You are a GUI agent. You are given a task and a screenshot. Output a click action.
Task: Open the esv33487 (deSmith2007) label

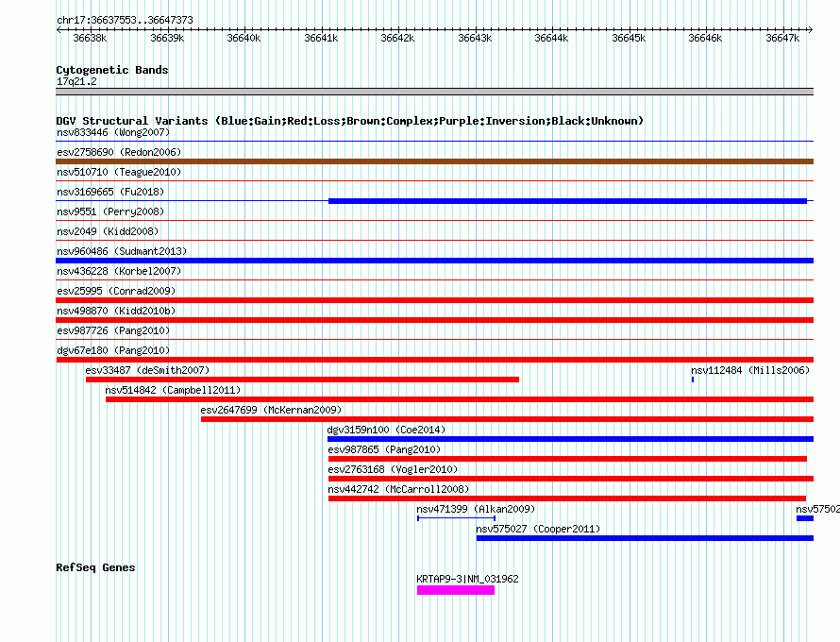(x=147, y=370)
